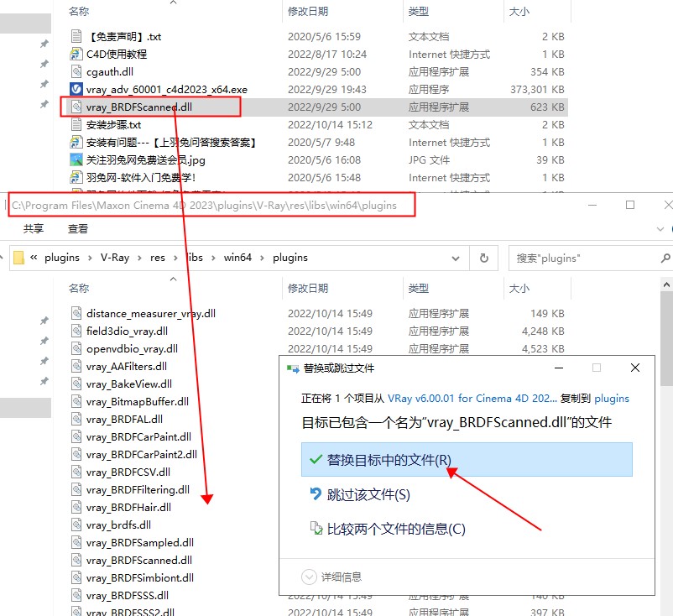Expand chevron after V-Ray breadcrumb
Image resolution: width=673 pixels, height=616 pixels.
tap(139, 258)
